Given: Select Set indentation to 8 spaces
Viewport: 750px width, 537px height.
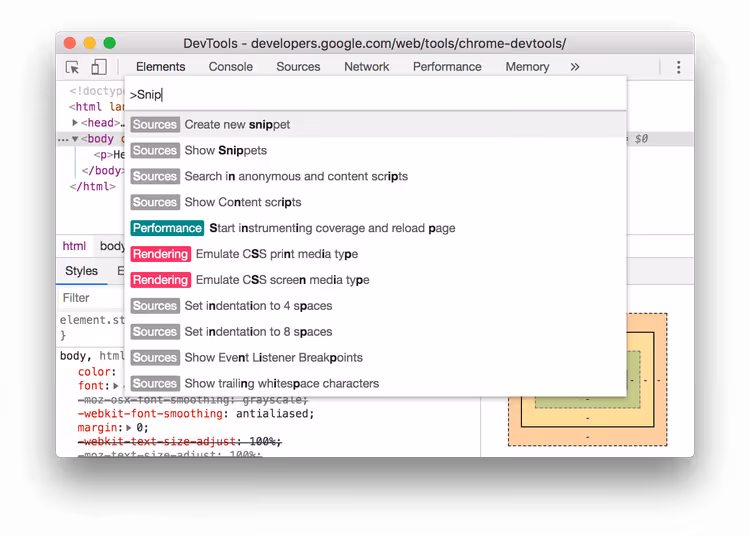Looking at the screenshot, I should click(375, 331).
